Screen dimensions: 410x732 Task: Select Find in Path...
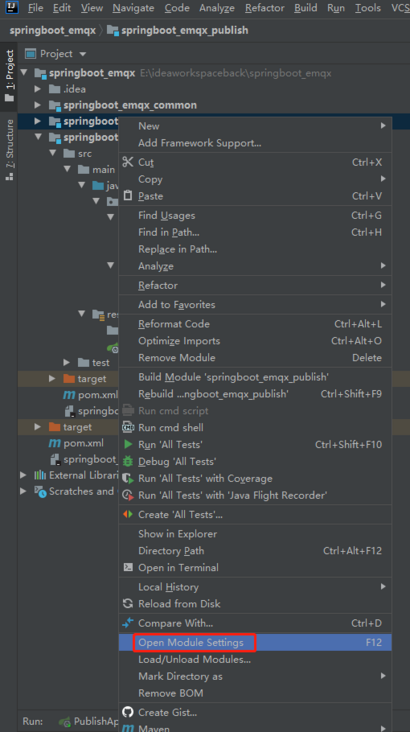click(255, 232)
